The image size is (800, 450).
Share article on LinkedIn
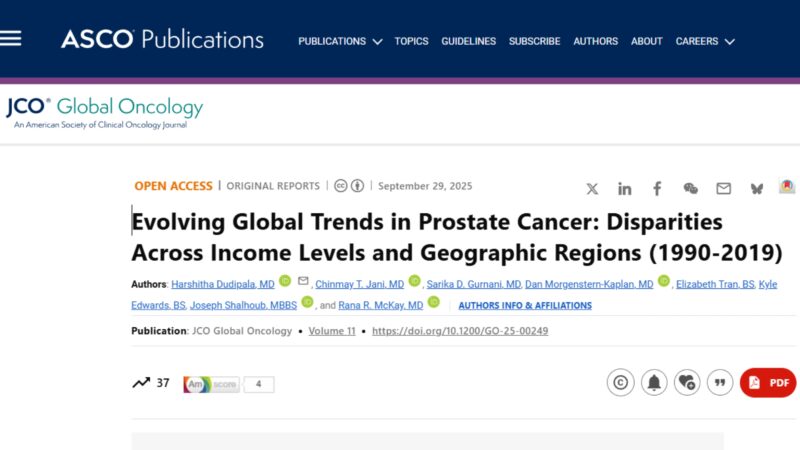[625, 188]
